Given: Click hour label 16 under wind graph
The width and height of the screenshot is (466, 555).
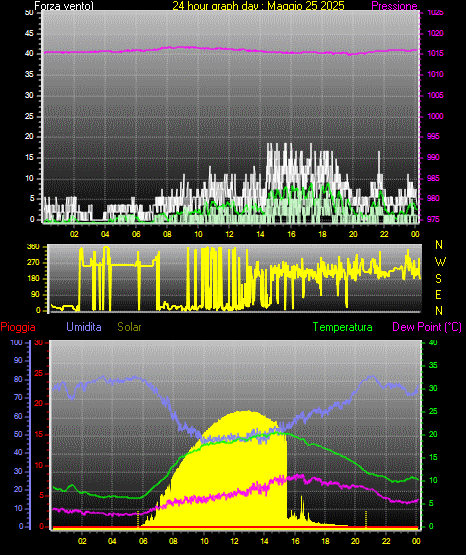Looking at the screenshot, I should pos(291,234).
